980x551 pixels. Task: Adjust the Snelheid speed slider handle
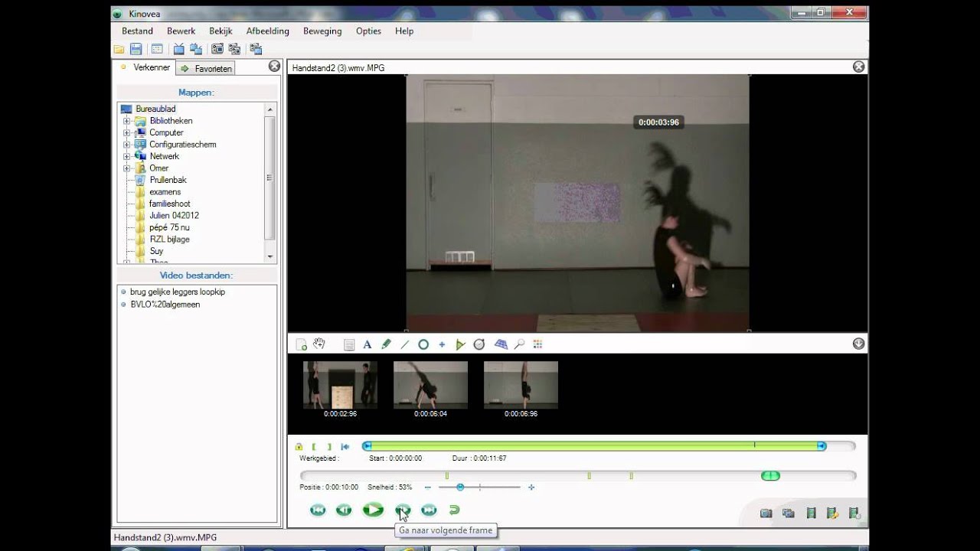[460, 487]
